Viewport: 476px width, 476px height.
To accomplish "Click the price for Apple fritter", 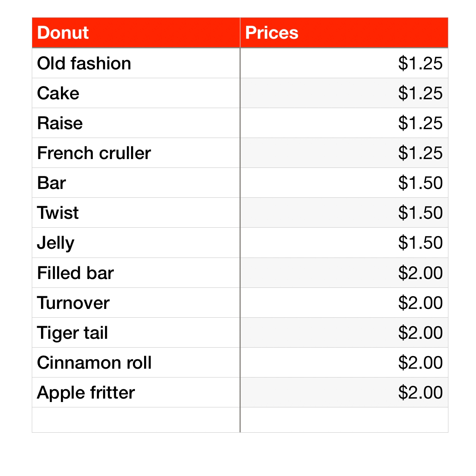I will tap(344, 392).
